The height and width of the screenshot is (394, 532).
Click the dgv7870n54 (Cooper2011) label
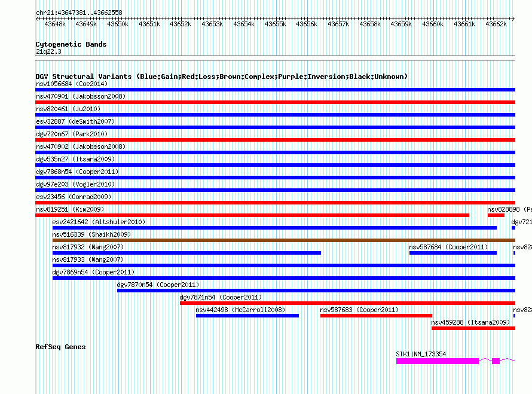click(158, 285)
